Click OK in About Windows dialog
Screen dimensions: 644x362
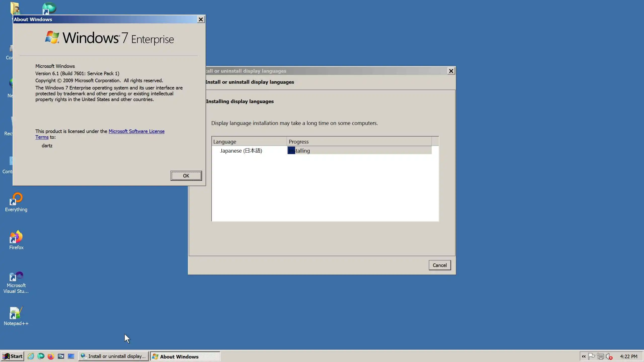[x=186, y=176]
